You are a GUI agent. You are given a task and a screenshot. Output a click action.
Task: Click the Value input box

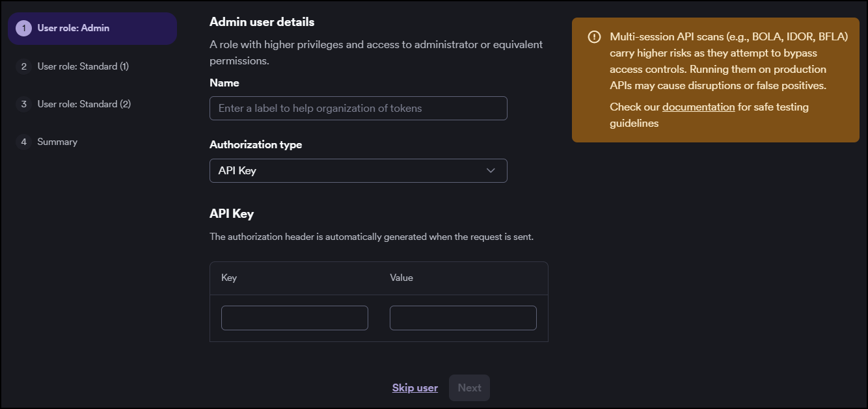(x=463, y=318)
